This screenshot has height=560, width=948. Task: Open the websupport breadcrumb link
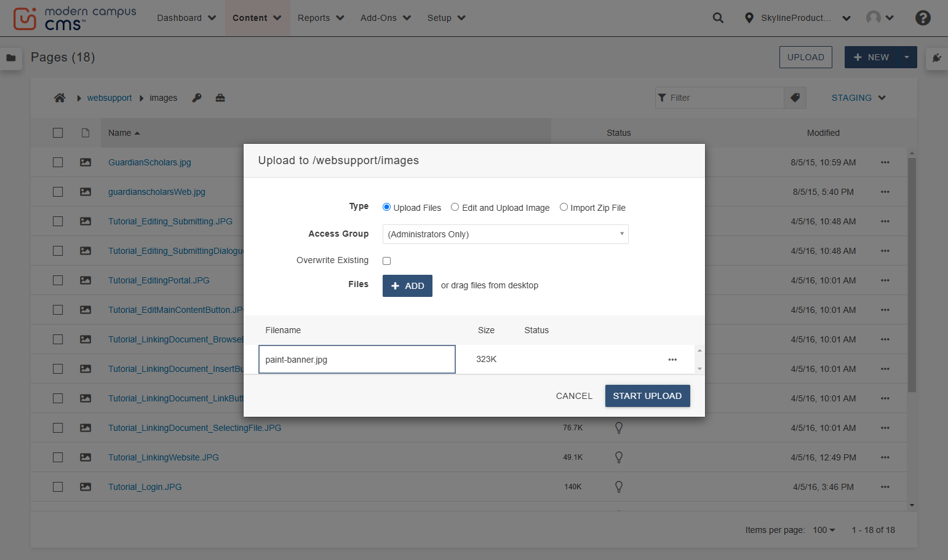110,98
